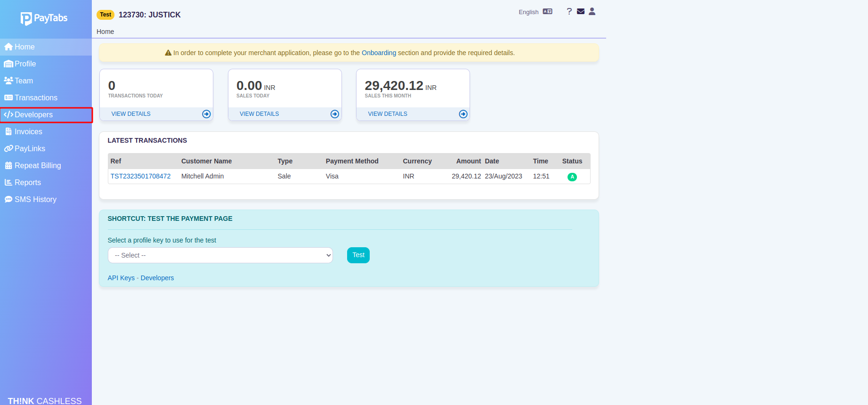The height and width of the screenshot is (405, 868).
Task: Click the SMS History speech bubble icon
Action: click(x=8, y=200)
